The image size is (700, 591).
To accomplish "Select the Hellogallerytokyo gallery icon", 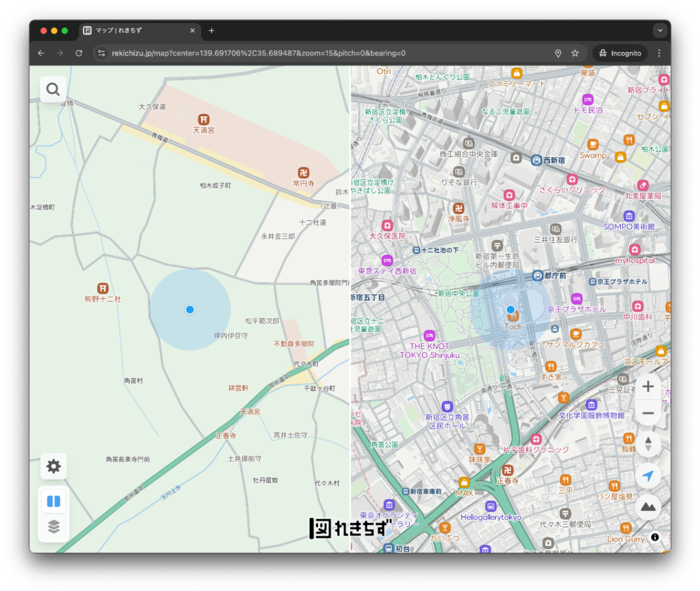I will click(490, 506).
